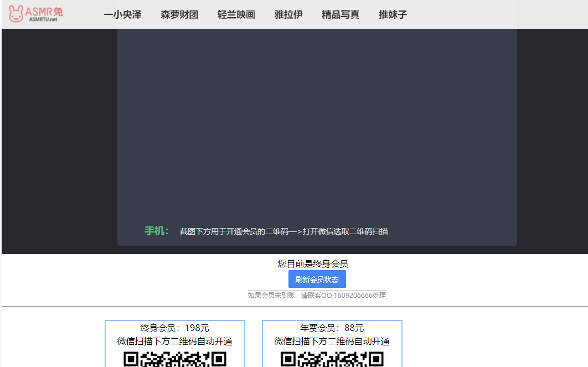Image resolution: width=588 pixels, height=367 pixels.
Task: Open the 一小央泽 menu item
Action: [122, 14]
